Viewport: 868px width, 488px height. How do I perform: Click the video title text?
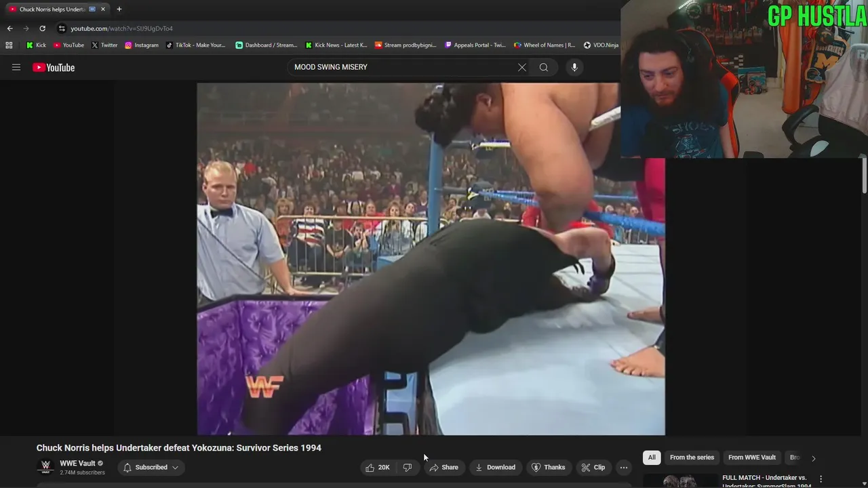(x=179, y=448)
